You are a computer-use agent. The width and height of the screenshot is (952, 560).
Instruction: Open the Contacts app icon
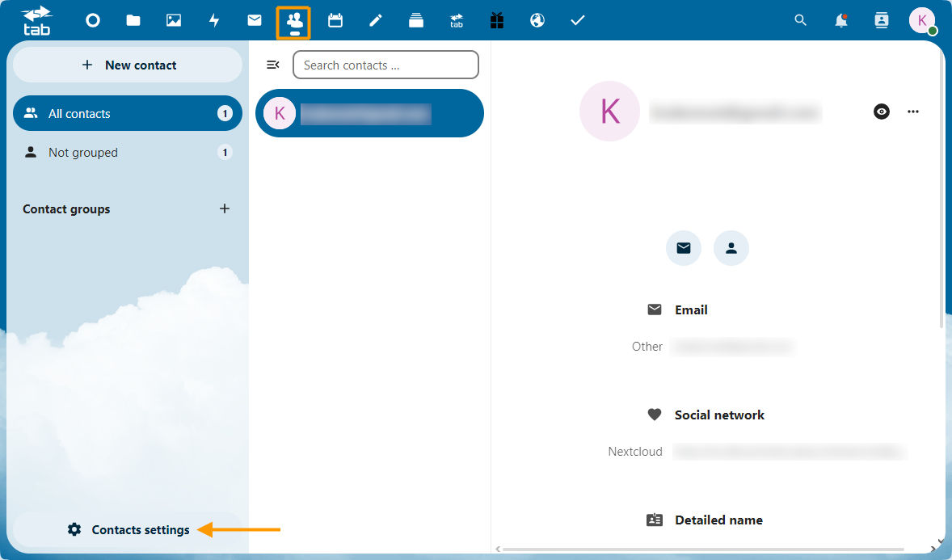(x=294, y=21)
